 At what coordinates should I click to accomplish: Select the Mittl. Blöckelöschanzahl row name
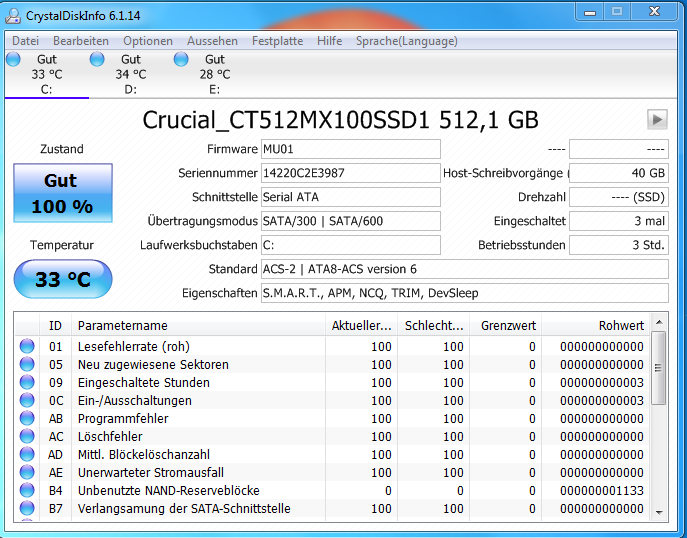(x=144, y=454)
